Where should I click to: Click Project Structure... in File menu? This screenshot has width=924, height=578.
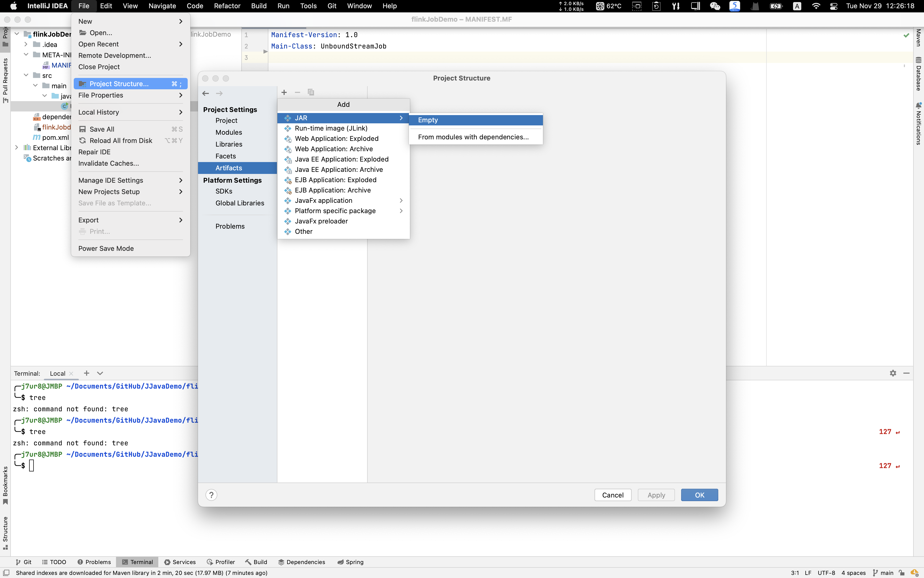[130, 84]
